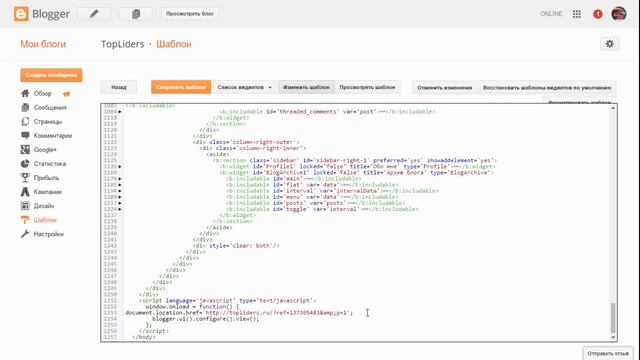Switch to the Просмотреть шаблон tab
Viewport: 640px width, 360px height.
367,87
